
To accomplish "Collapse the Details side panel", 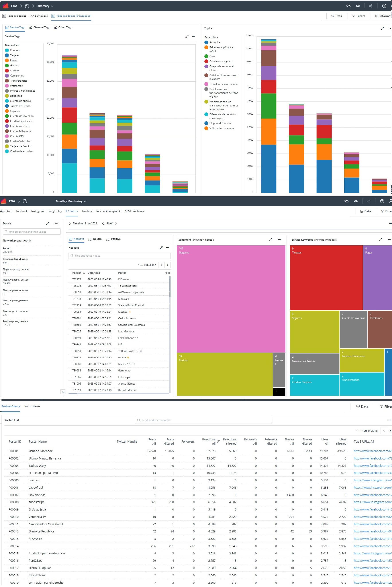I will coord(63,392).
